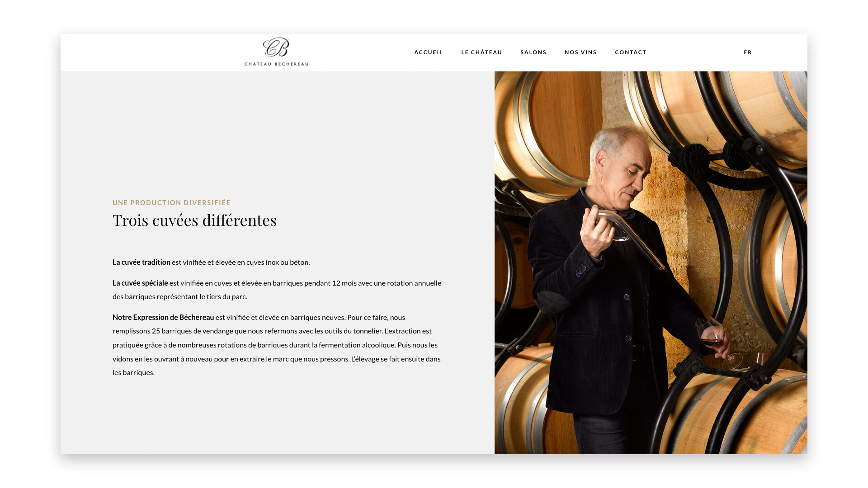Screen dimensions: 868x488
Task: Click the bold La cuvée spéciale text
Action: tap(140, 283)
